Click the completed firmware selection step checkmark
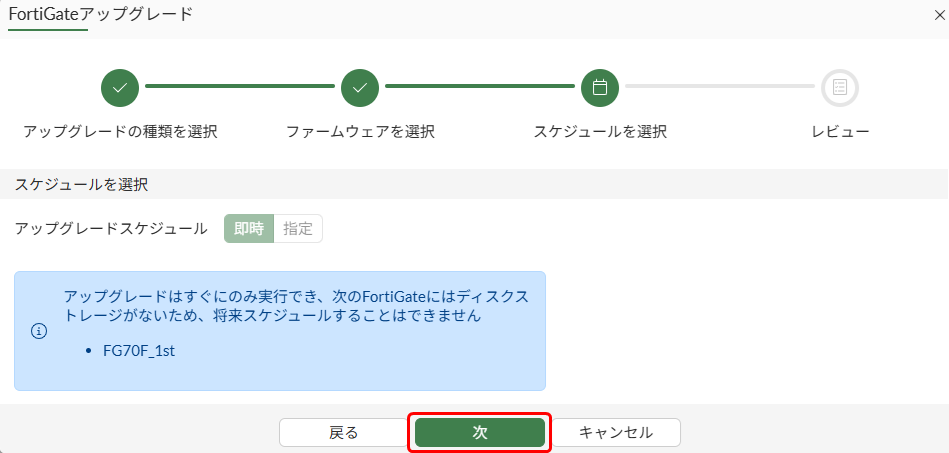 tap(360, 88)
